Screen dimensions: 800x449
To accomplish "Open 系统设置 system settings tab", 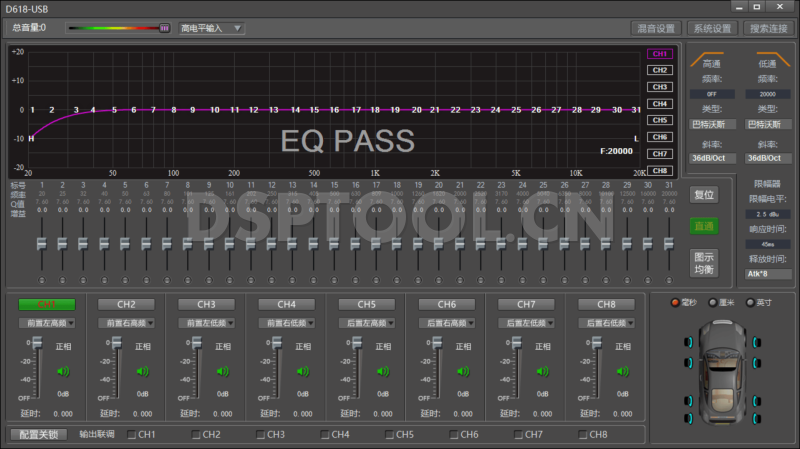I will (x=713, y=28).
